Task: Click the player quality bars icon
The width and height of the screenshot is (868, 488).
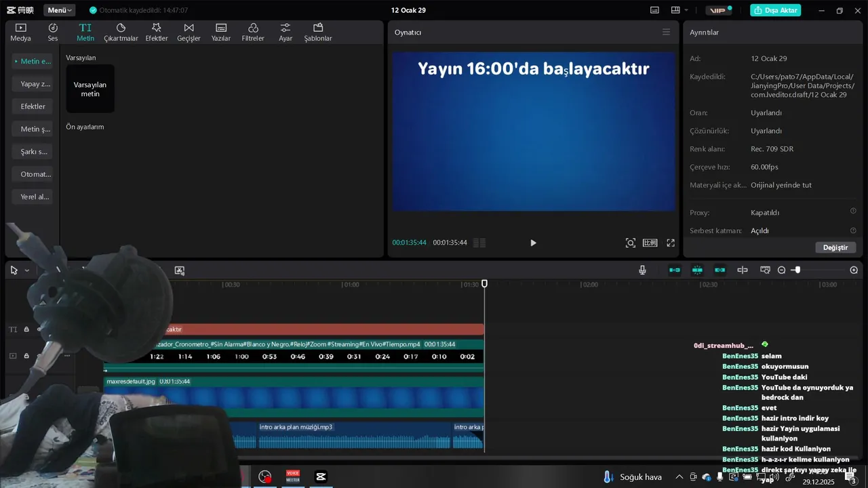Action: pyautogui.click(x=479, y=243)
